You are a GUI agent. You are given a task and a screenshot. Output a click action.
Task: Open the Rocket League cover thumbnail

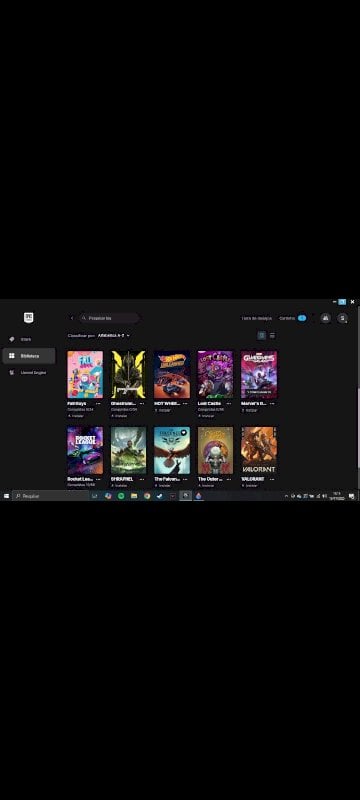[x=85, y=451]
